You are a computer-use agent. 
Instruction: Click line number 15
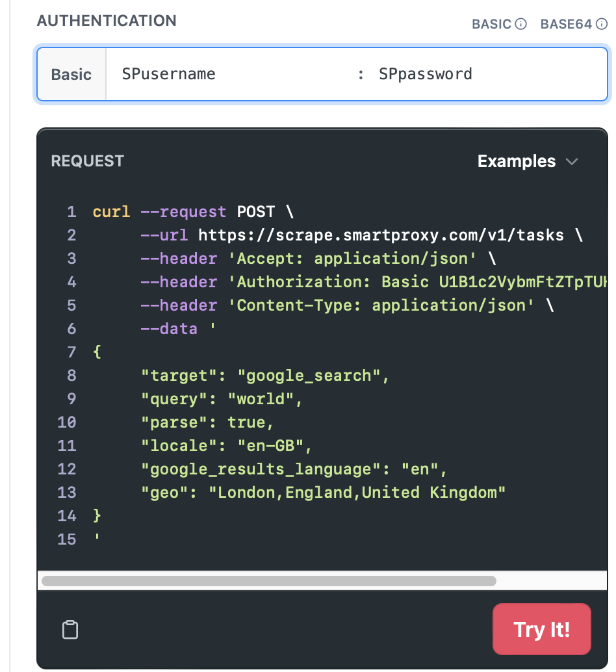pos(67,539)
